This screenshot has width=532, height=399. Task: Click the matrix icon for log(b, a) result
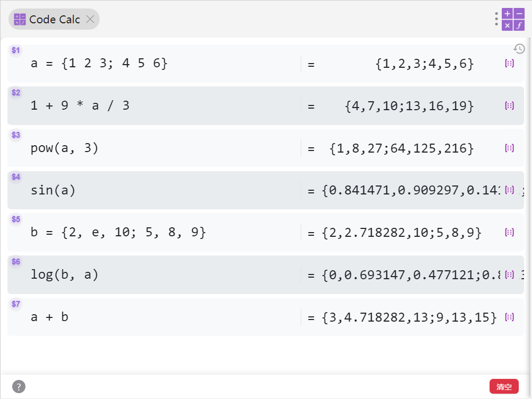click(509, 274)
